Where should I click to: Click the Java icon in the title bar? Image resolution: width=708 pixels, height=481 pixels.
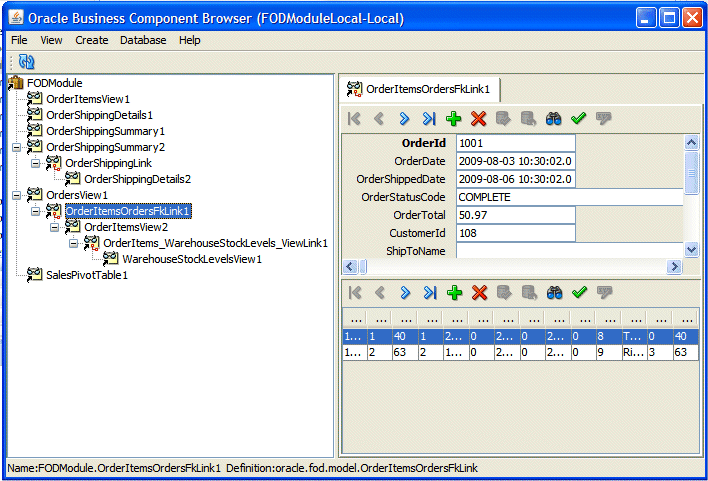[x=16, y=18]
